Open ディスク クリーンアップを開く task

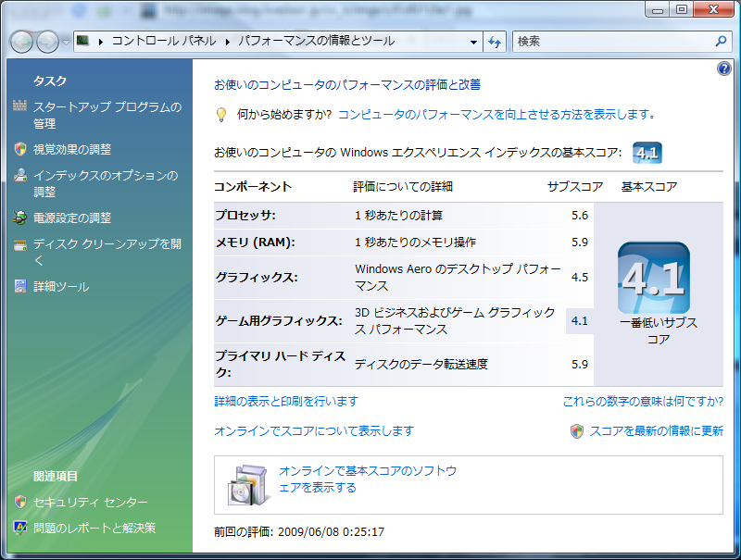(x=107, y=252)
